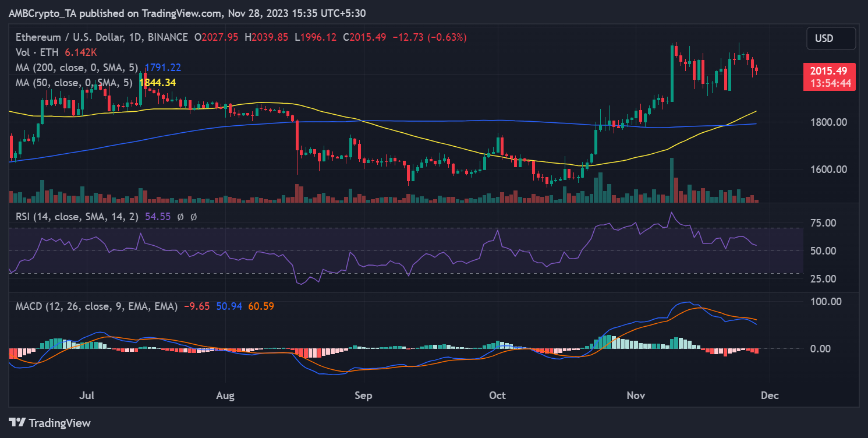Click the MACD histogram value −9.65
Viewport: 868px width, 438px height.
point(197,306)
